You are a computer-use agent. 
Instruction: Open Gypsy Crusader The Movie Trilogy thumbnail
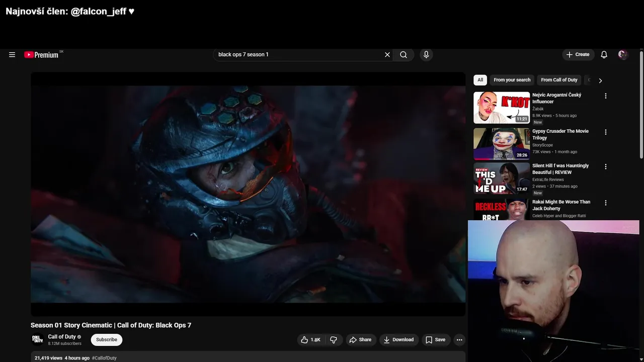(502, 144)
